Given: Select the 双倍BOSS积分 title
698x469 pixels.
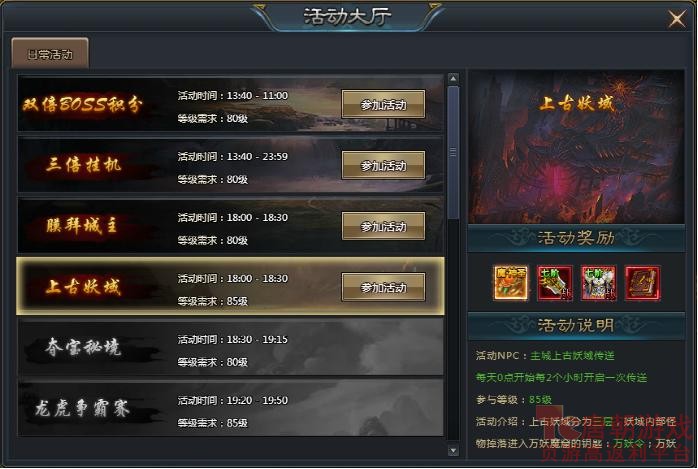Looking at the screenshot, I should (x=83, y=104).
